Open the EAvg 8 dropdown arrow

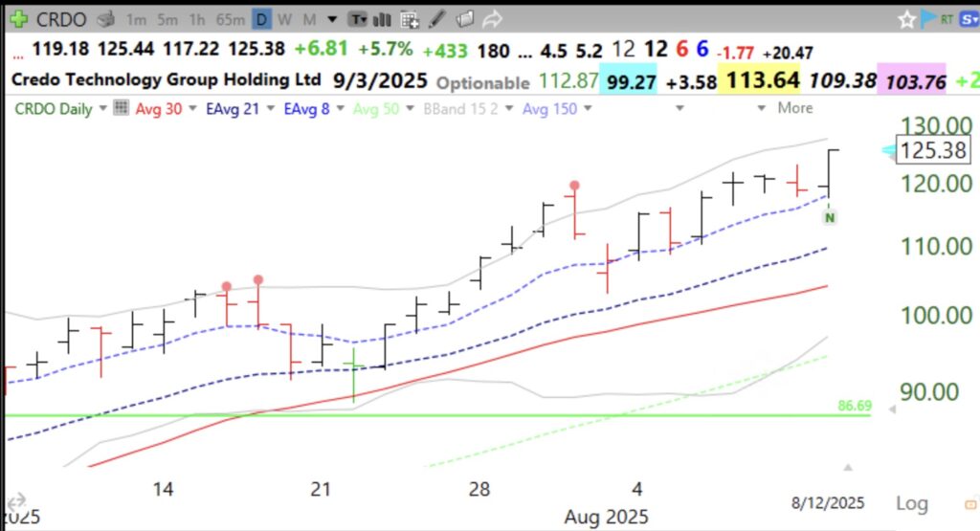(x=341, y=109)
